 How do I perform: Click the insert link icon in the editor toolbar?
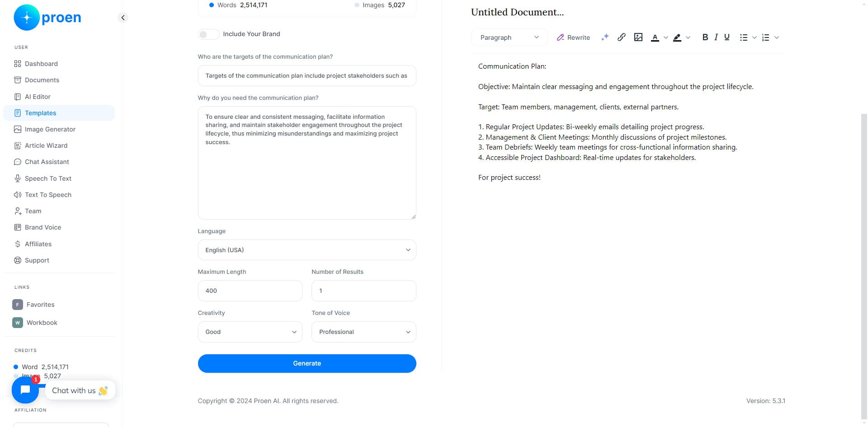622,37
